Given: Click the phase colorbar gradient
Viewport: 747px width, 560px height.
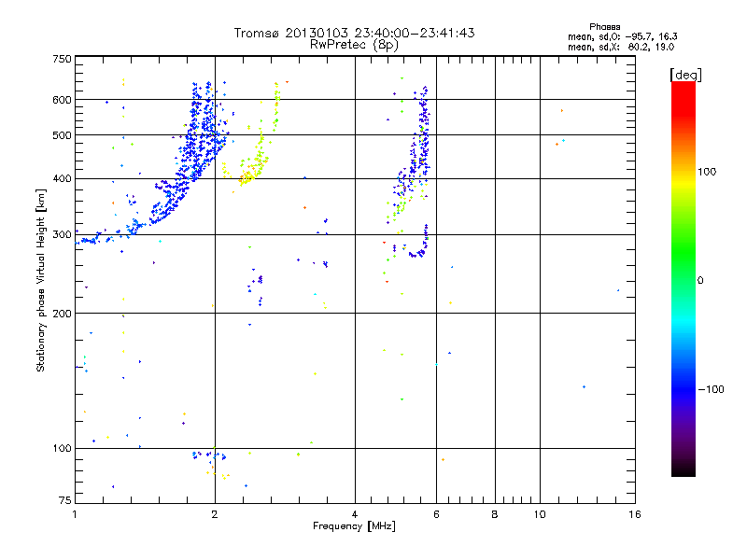Looking at the screenshot, I should (684, 278).
